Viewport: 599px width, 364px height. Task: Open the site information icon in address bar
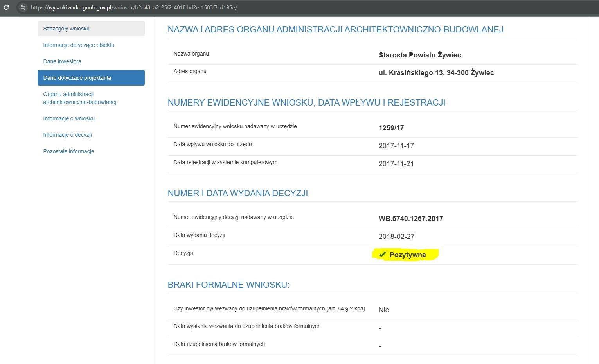pyautogui.click(x=23, y=7)
